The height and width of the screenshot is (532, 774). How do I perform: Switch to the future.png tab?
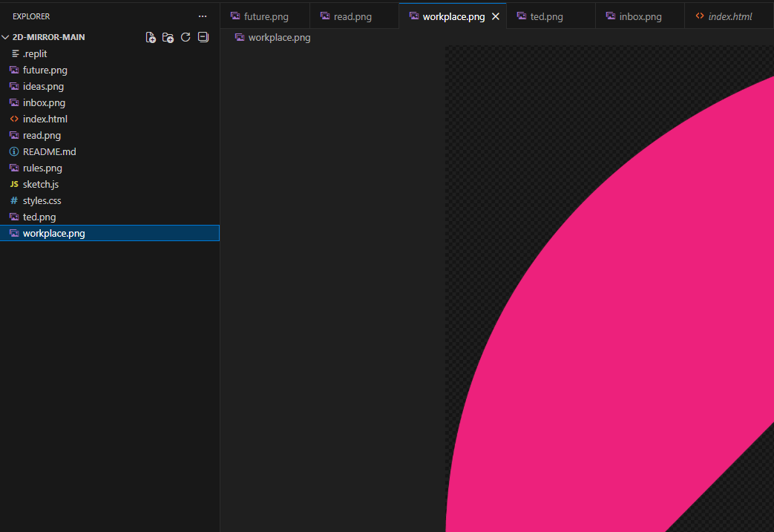[265, 16]
